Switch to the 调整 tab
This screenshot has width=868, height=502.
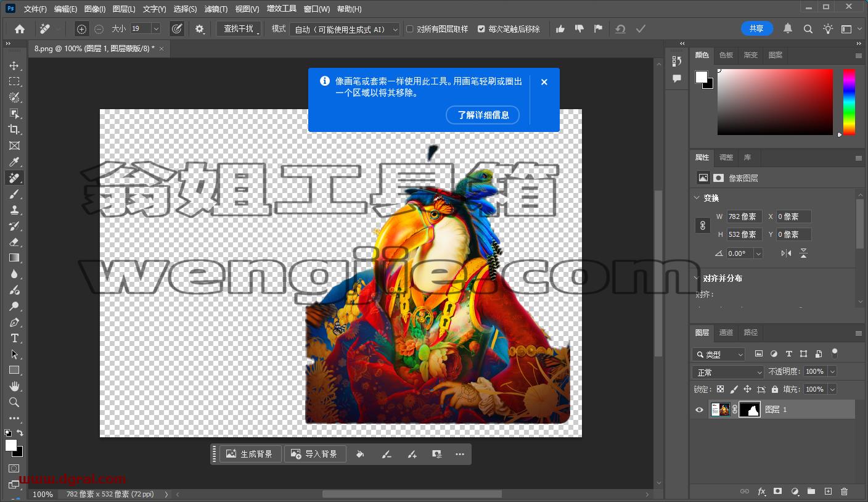(726, 157)
